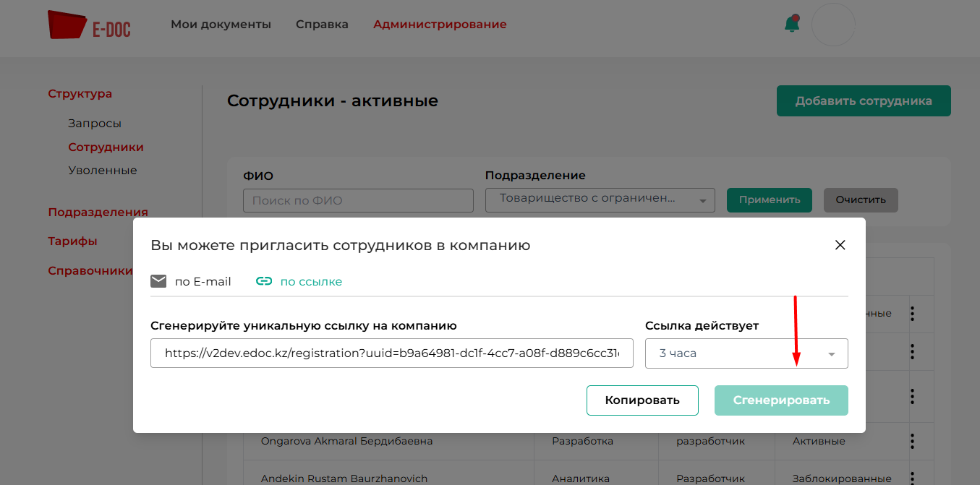Close the invite employees dialog

[840, 245]
